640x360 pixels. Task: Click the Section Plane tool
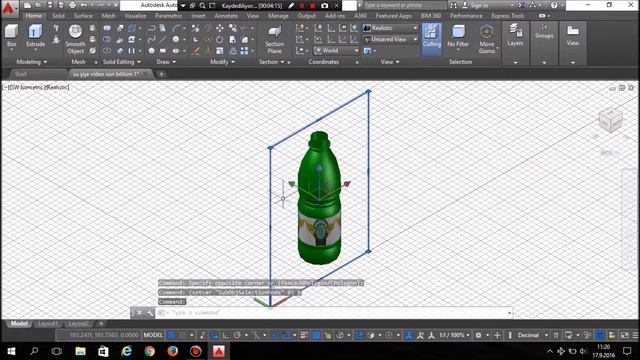[274, 39]
